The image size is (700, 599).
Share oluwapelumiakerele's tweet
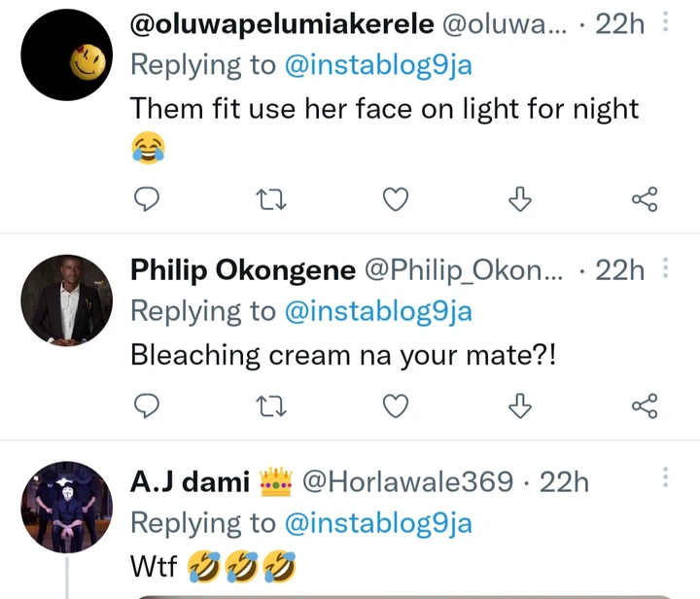[645, 199]
